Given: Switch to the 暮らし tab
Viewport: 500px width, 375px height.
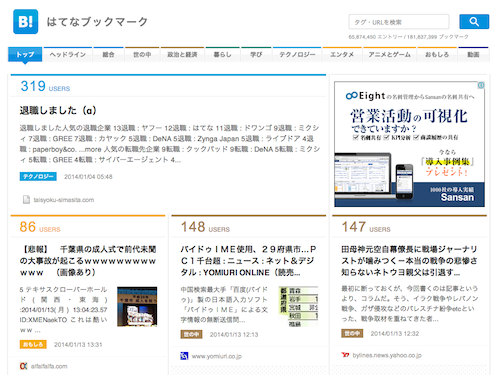Looking at the screenshot, I should point(222,55).
